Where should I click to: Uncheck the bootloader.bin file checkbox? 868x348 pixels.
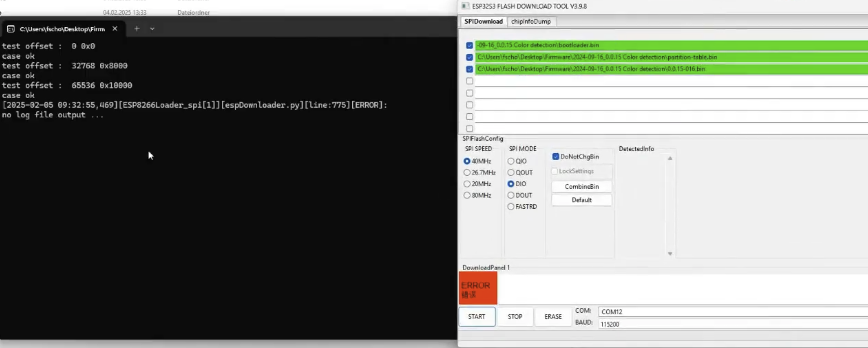[469, 46]
